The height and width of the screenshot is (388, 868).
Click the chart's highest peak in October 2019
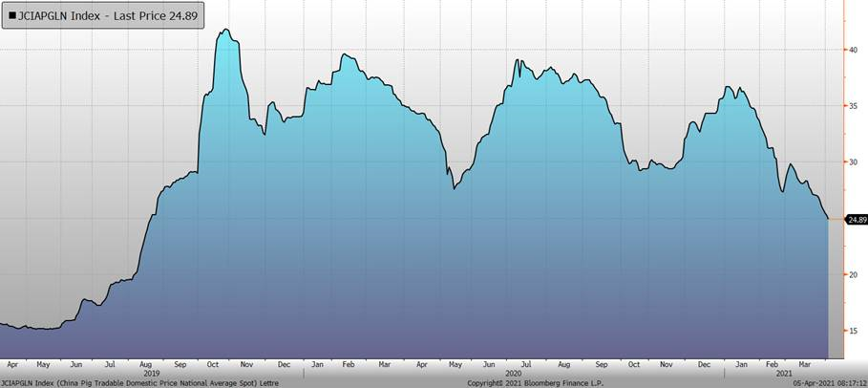(225, 30)
